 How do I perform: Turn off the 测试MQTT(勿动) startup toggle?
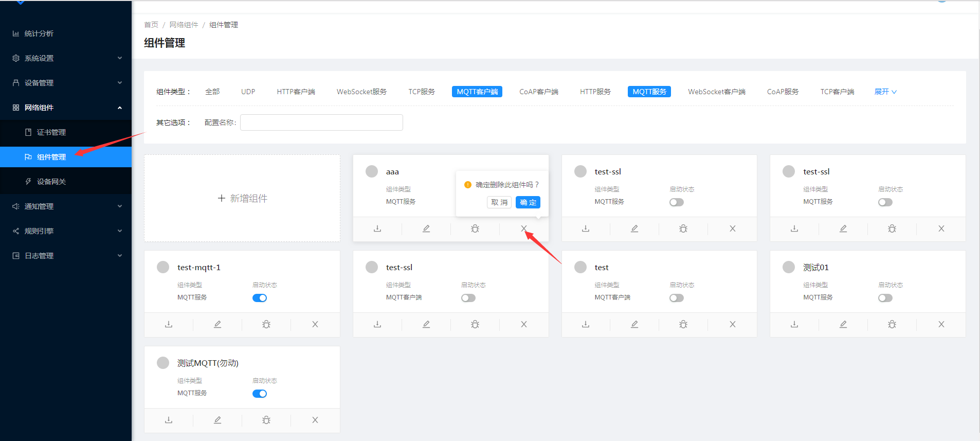tap(260, 394)
